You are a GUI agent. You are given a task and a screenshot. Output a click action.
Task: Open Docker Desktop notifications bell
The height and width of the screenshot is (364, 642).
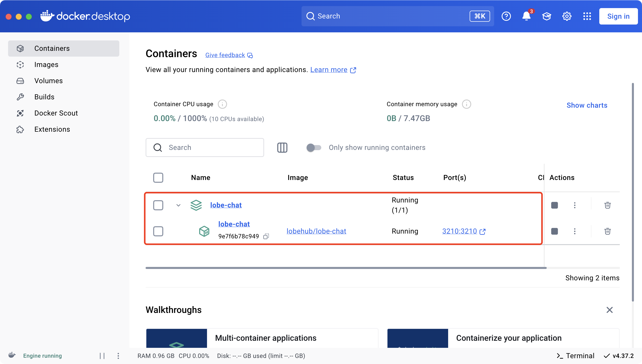click(526, 16)
